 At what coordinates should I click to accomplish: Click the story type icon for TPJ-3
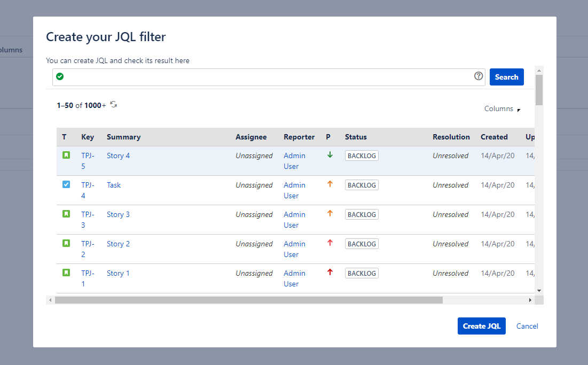click(x=66, y=214)
